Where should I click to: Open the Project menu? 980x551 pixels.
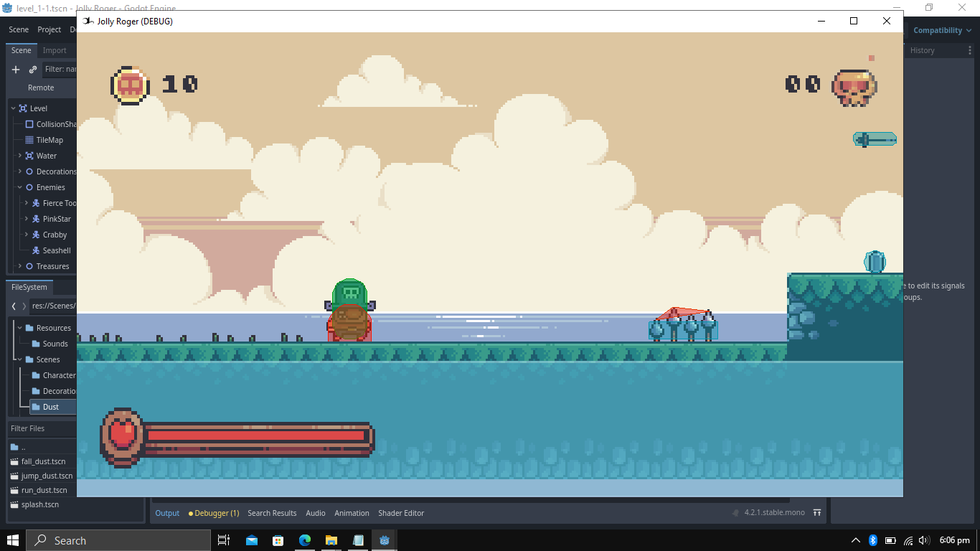50,29
